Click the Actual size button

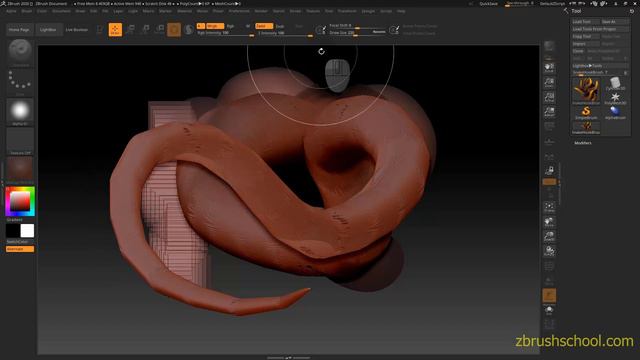[549, 97]
